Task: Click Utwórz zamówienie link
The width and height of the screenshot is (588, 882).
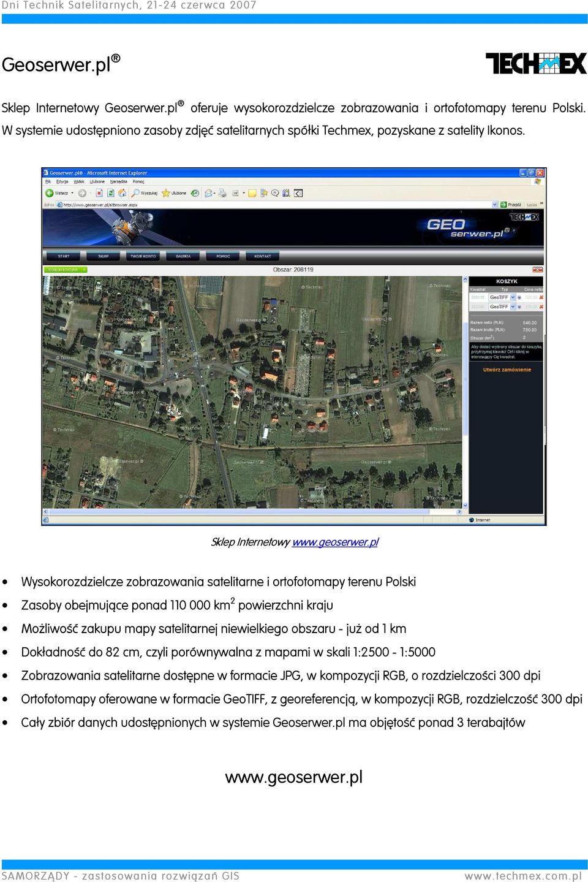Action: point(507,370)
